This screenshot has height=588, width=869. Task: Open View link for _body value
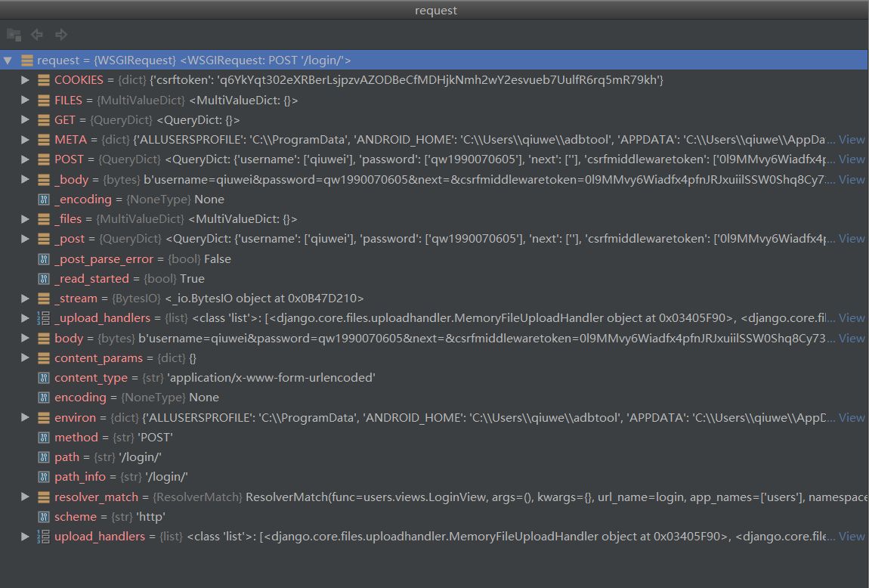point(852,180)
